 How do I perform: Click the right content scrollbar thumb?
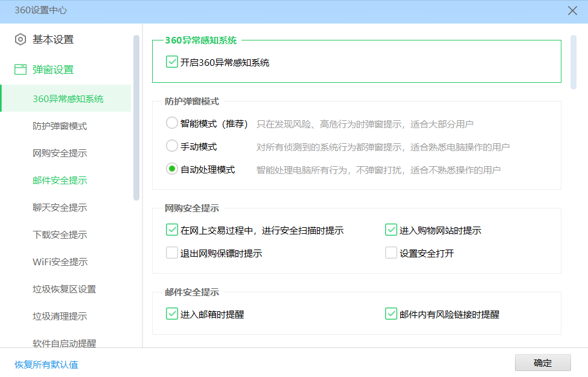click(x=574, y=62)
